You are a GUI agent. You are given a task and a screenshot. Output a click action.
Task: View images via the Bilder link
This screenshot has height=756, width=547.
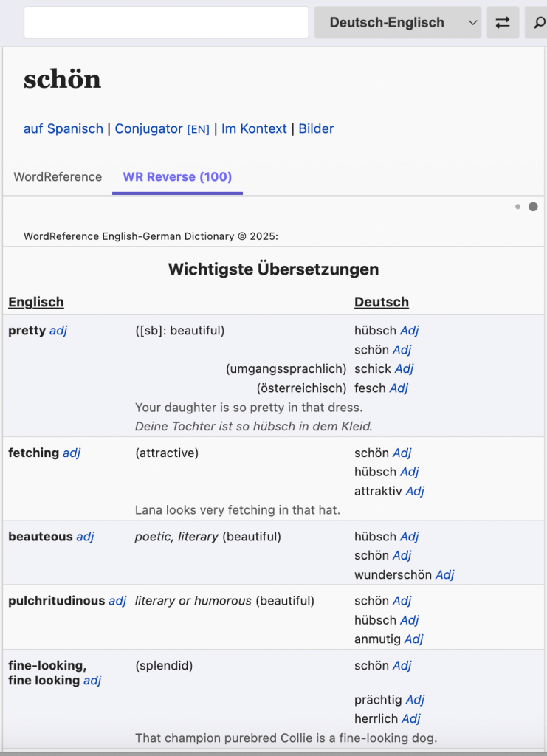pyautogui.click(x=316, y=128)
